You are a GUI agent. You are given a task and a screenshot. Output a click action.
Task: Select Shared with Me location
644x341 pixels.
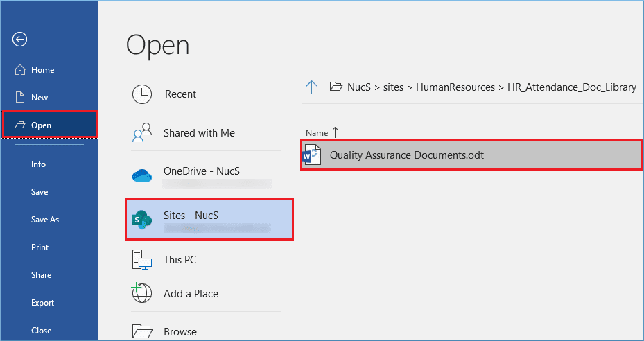pos(199,132)
